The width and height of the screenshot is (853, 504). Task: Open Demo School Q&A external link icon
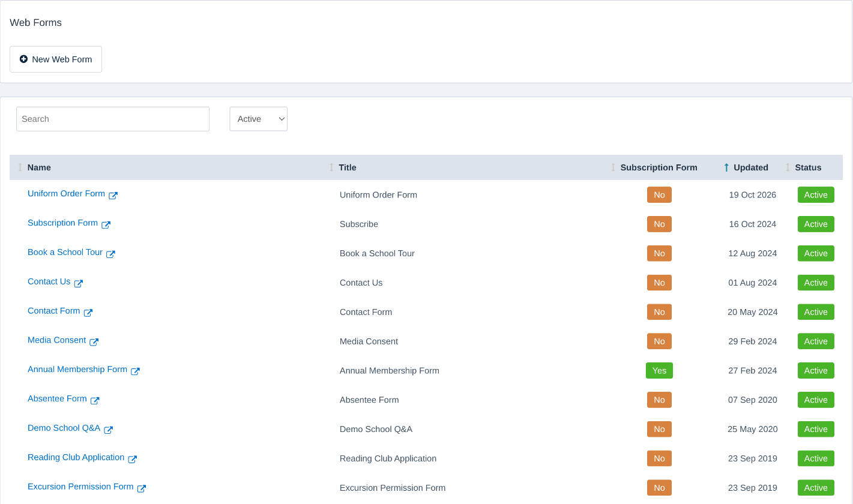109,430
